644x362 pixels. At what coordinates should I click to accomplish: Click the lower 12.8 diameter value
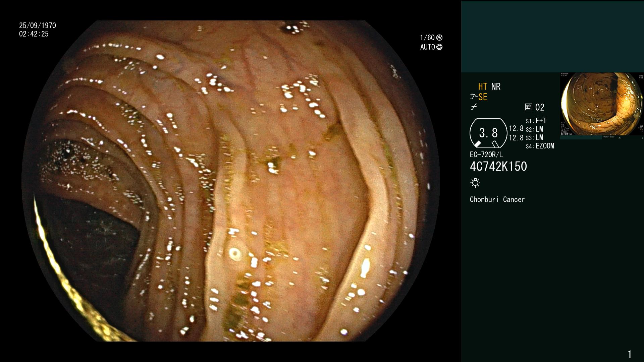tap(516, 138)
